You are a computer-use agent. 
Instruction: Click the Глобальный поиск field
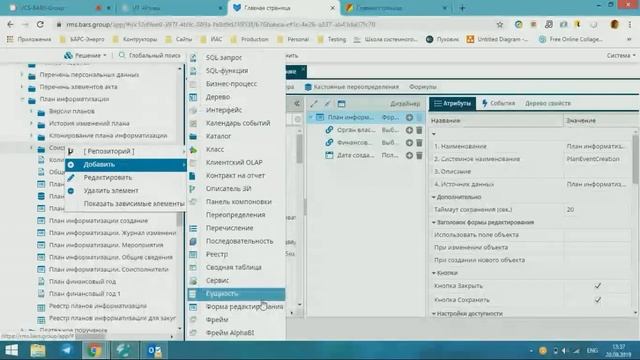click(150, 55)
